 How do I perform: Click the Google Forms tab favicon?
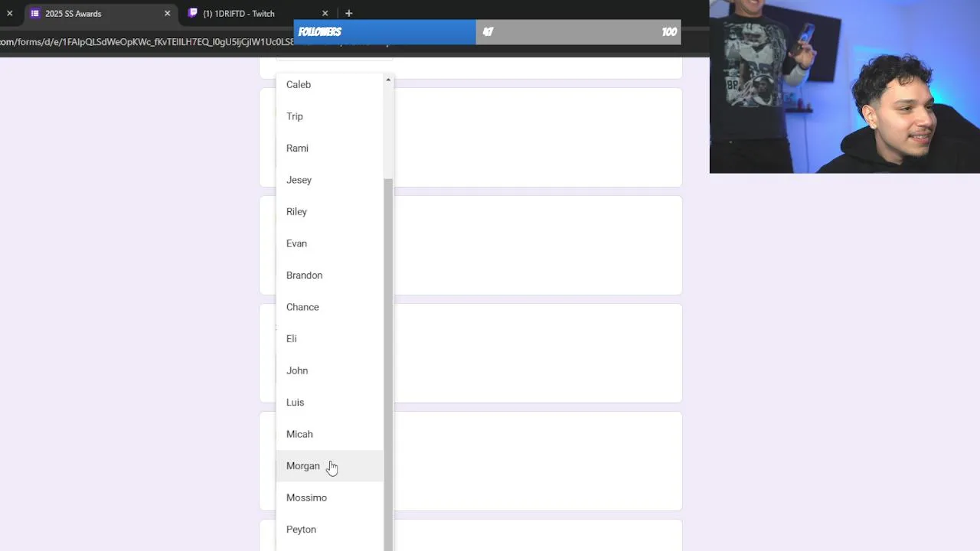pos(35,13)
